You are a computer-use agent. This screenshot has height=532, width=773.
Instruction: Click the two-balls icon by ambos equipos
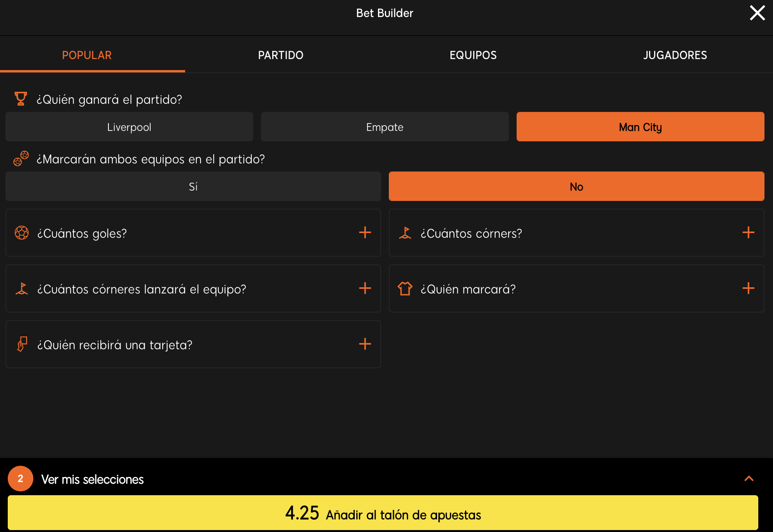point(21,158)
